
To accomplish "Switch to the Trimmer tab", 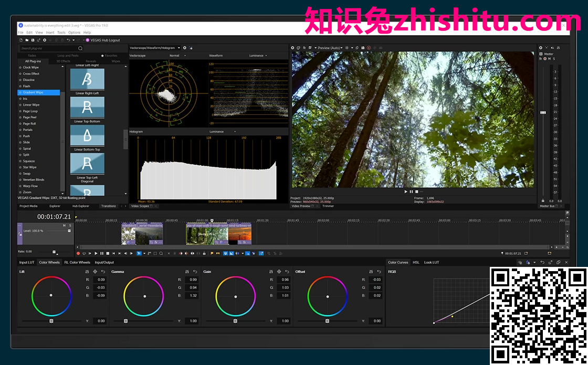I will (328, 206).
